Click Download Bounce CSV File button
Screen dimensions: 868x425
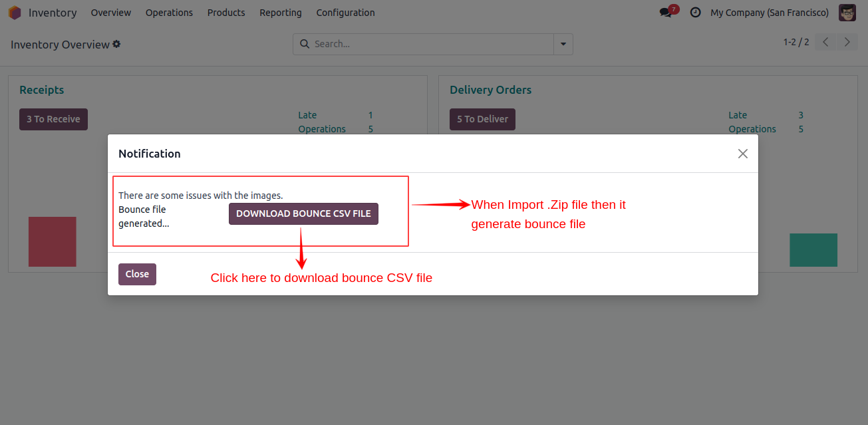(x=303, y=213)
